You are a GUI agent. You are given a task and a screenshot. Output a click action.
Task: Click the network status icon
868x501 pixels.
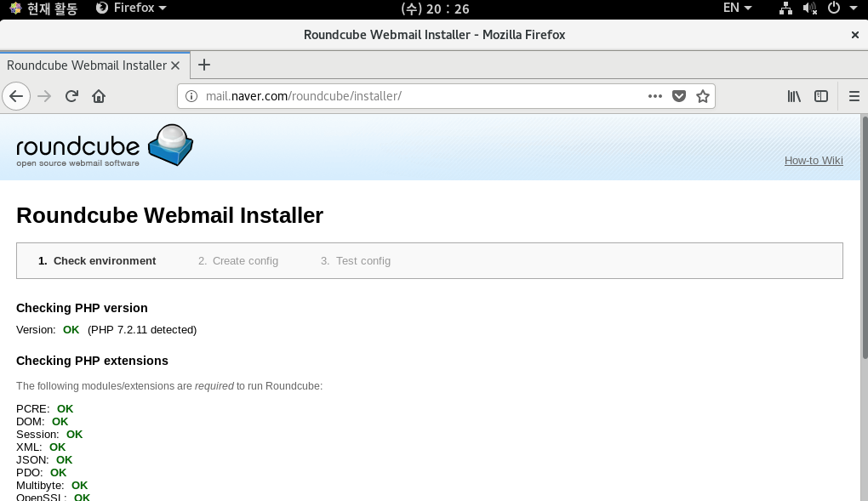coord(785,8)
